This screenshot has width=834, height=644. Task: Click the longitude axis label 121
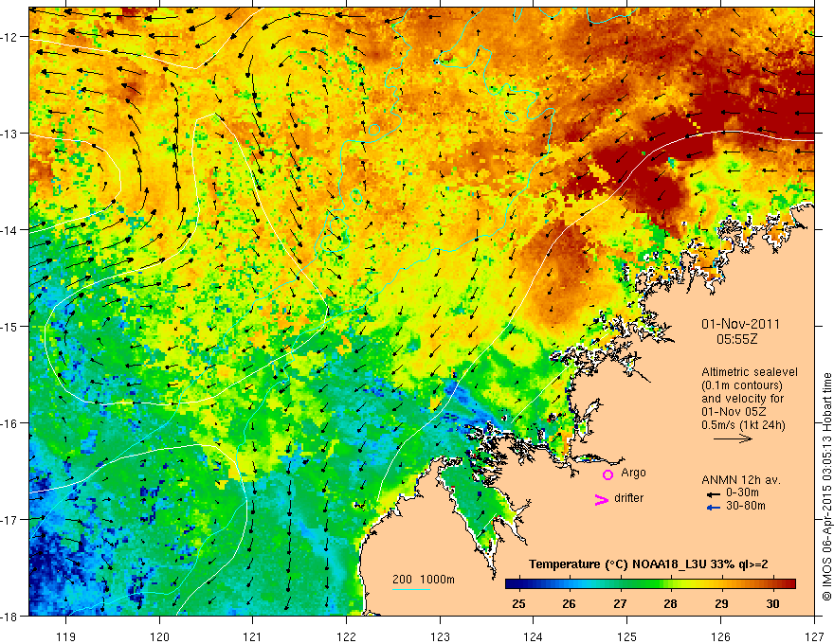(x=253, y=636)
